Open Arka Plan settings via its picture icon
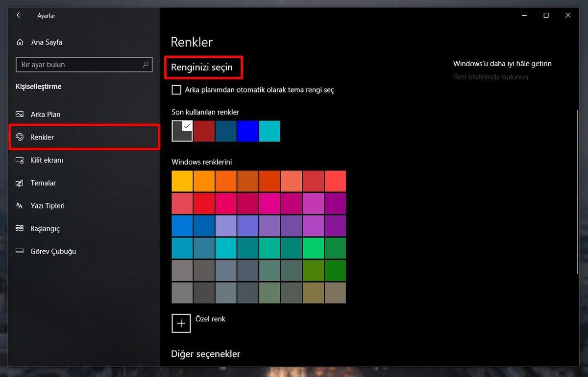Viewport: 588px width, 377px height. click(x=20, y=114)
